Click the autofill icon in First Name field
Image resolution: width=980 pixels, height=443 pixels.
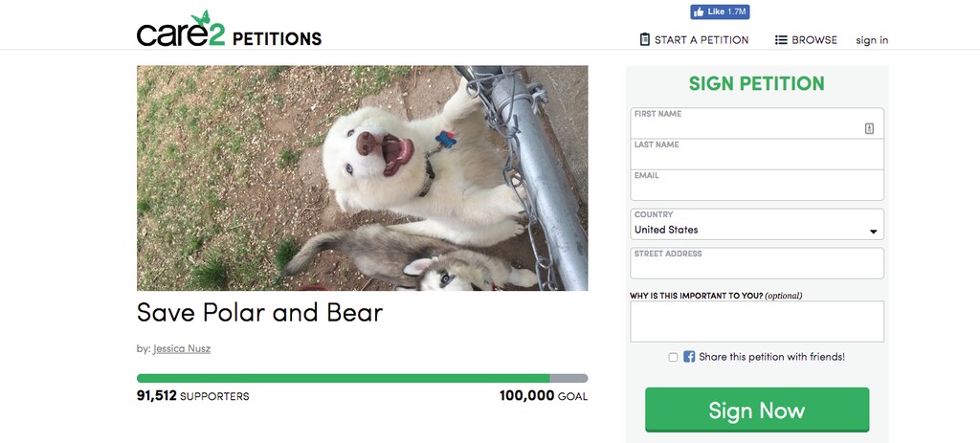[869, 127]
